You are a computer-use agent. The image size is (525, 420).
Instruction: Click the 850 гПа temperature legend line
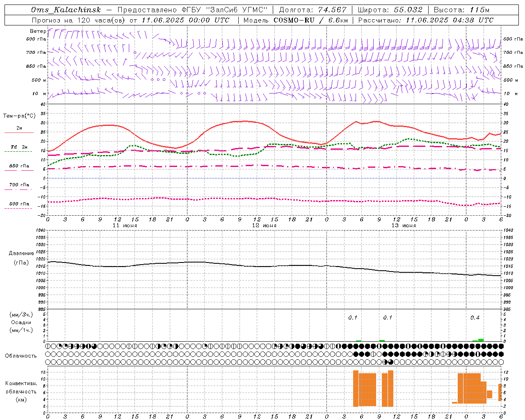[x=19, y=170]
